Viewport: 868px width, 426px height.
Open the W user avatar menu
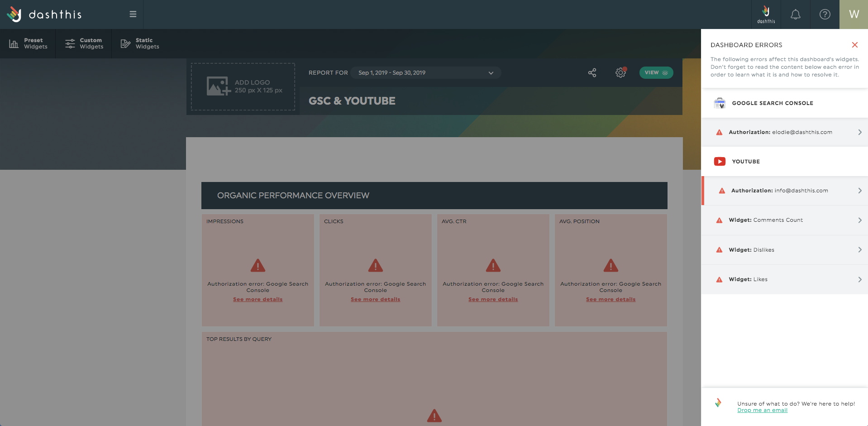tap(854, 14)
